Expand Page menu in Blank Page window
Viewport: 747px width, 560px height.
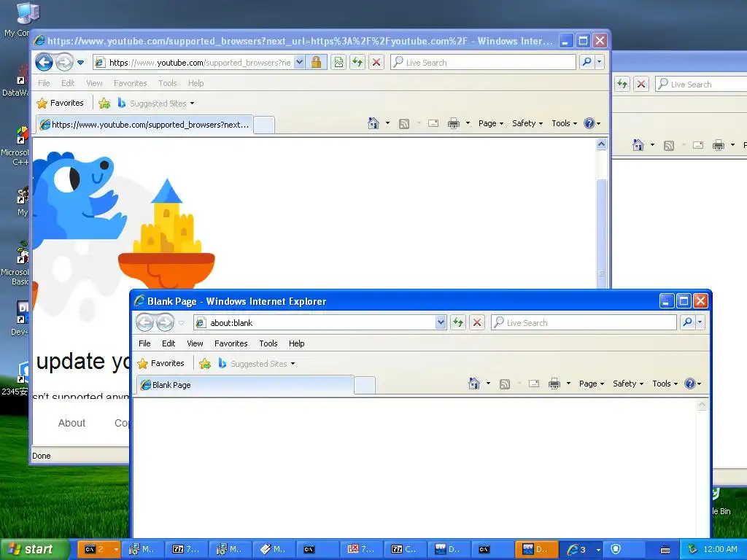pyautogui.click(x=591, y=384)
